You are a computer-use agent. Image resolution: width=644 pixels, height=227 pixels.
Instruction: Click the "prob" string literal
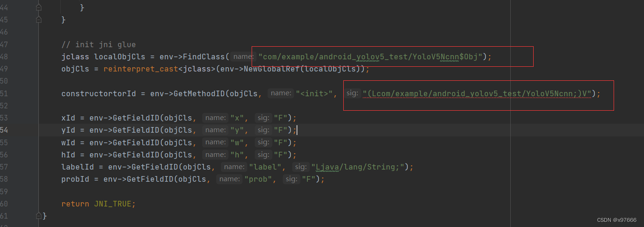pos(258,179)
